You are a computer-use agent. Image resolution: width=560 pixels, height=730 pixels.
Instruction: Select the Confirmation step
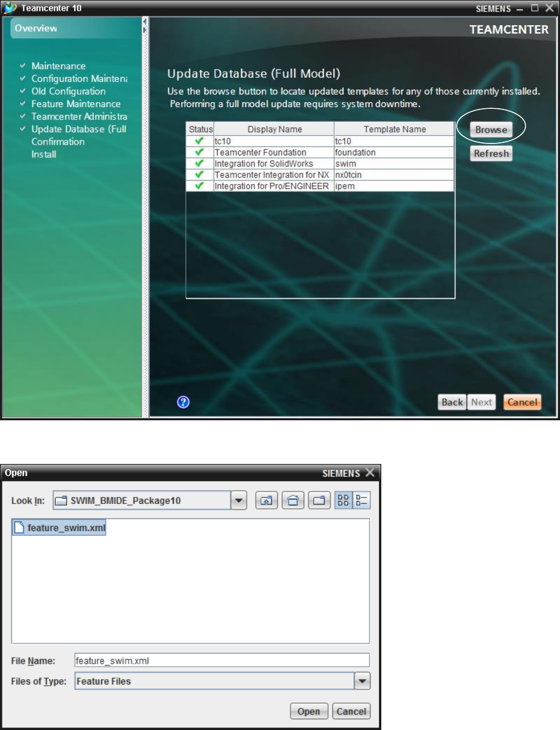[58, 142]
